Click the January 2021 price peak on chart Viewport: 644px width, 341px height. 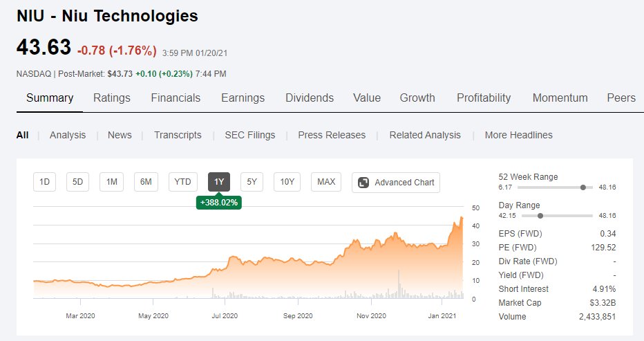click(x=462, y=218)
